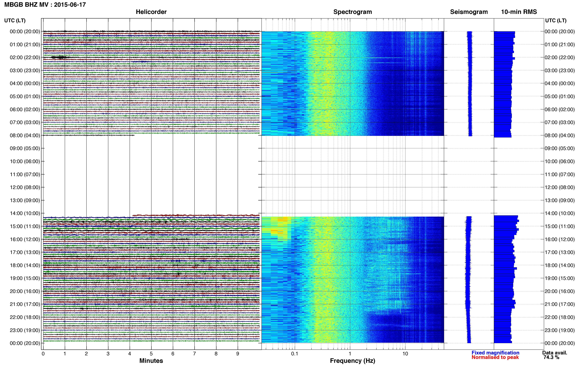Select the Data avail. label
This screenshot has height=368, width=588.
pyautogui.click(x=555, y=353)
